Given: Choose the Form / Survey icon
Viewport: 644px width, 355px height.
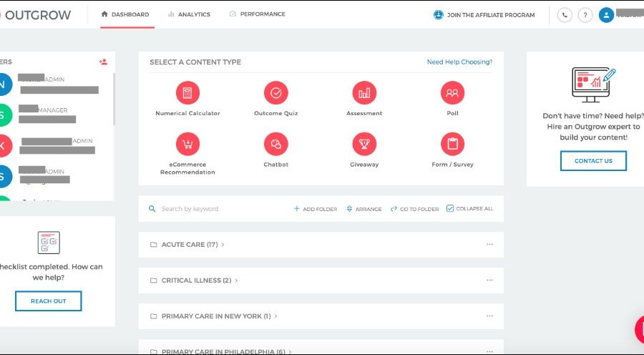Looking at the screenshot, I should [x=452, y=145].
